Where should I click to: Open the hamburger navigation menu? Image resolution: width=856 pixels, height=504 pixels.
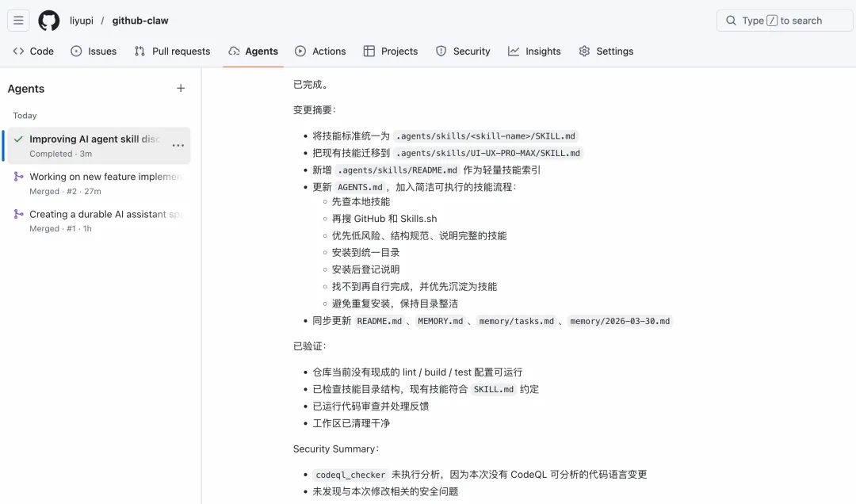18,21
